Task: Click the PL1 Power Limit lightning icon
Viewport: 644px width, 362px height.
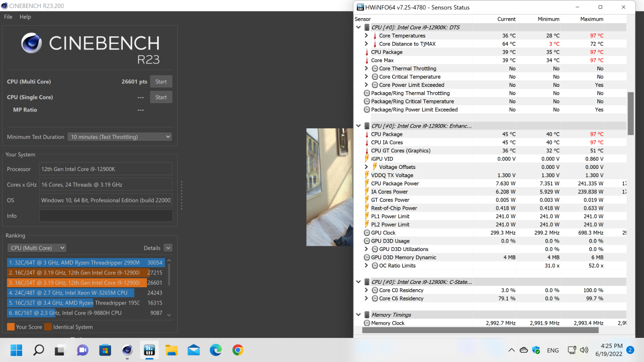Action: click(x=367, y=216)
